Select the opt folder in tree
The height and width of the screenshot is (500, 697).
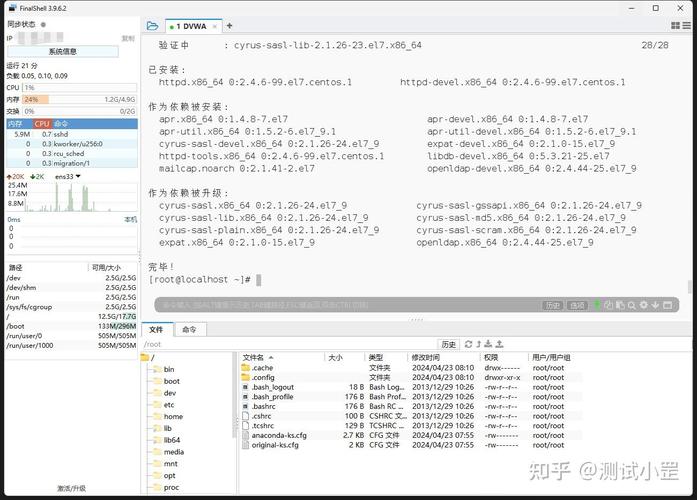164,476
